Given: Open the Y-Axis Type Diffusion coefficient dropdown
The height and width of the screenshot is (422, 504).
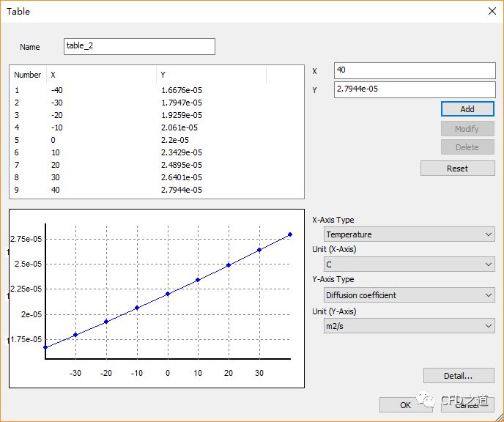Looking at the screenshot, I should coord(409,295).
